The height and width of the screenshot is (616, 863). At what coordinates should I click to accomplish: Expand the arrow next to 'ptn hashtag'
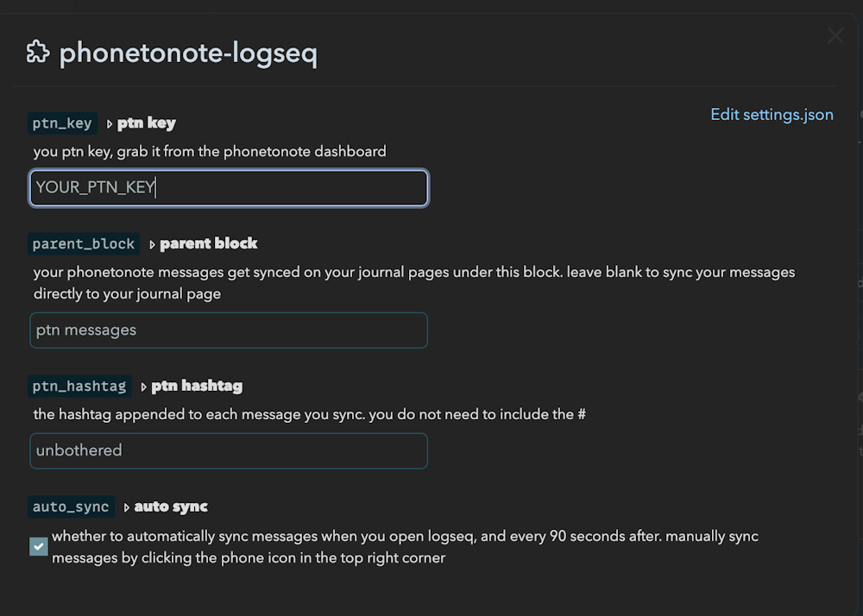tap(143, 387)
